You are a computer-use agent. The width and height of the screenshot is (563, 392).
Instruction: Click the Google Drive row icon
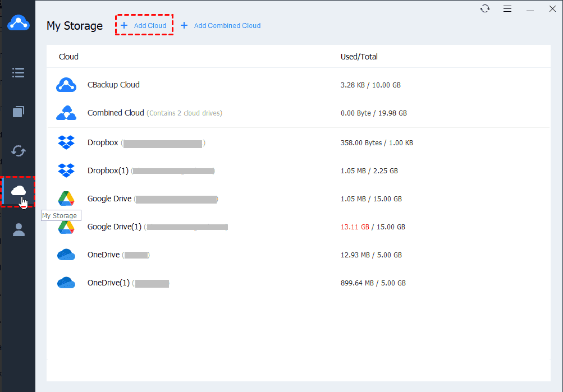(x=66, y=199)
